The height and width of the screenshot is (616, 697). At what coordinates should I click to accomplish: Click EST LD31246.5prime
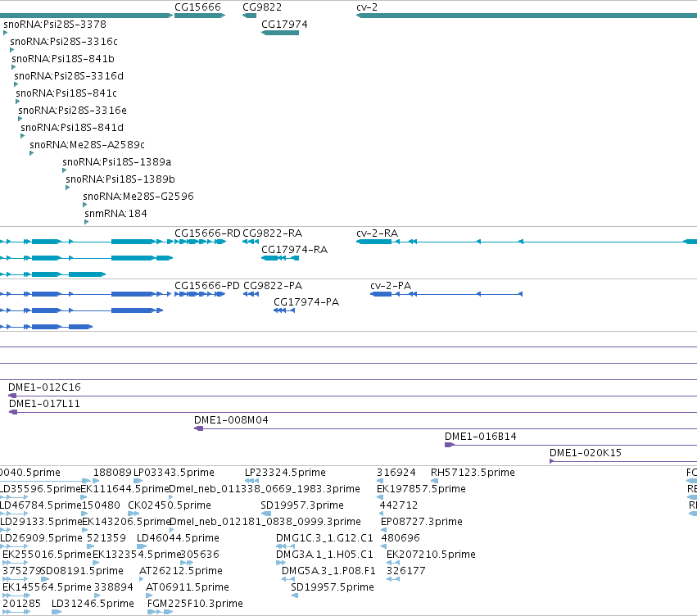[93, 604]
